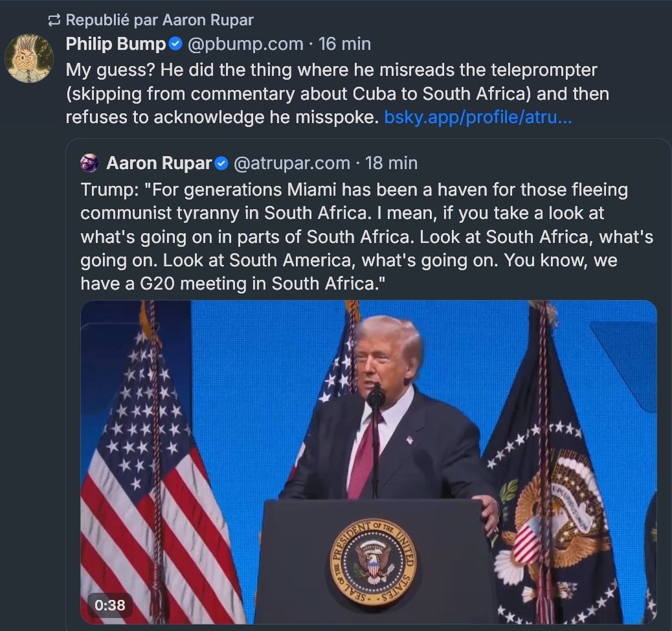The image size is (672, 631).
Task: Click Aaron Rupar's small avatar in quoted post
Action: point(89,163)
